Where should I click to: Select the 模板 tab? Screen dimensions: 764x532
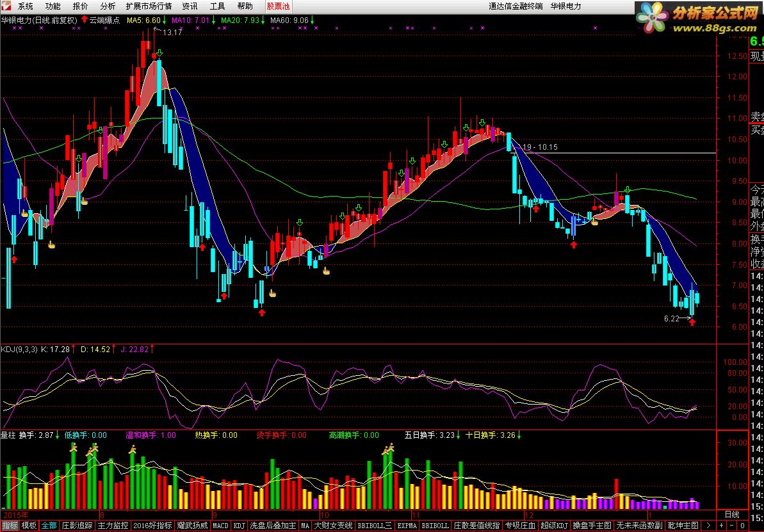(29, 526)
